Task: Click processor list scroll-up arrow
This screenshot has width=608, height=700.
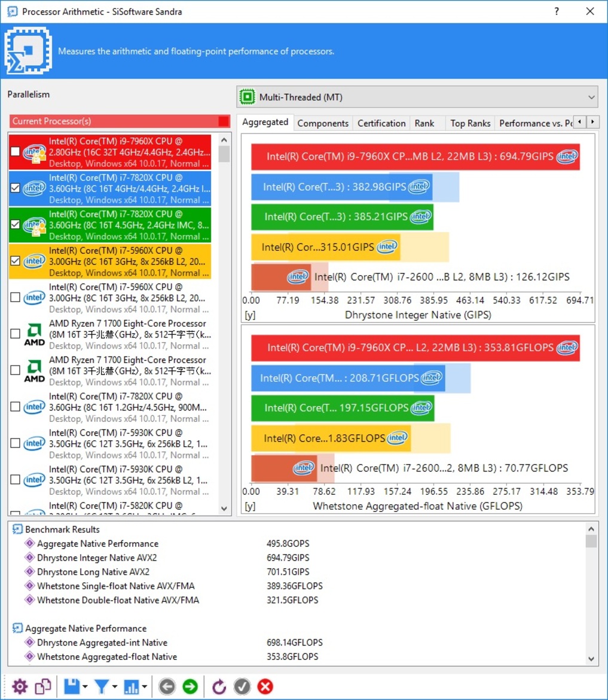Action: pyautogui.click(x=224, y=140)
